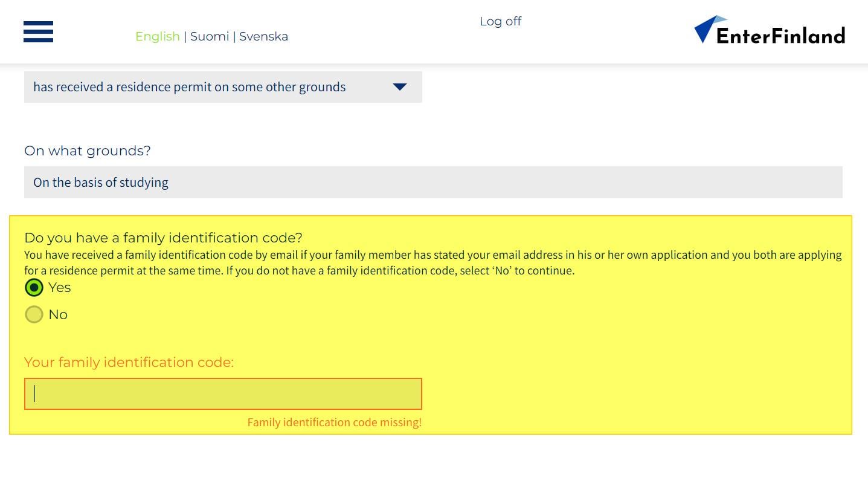Select English language link
Viewport: 868px width, 480px height.
(158, 36)
